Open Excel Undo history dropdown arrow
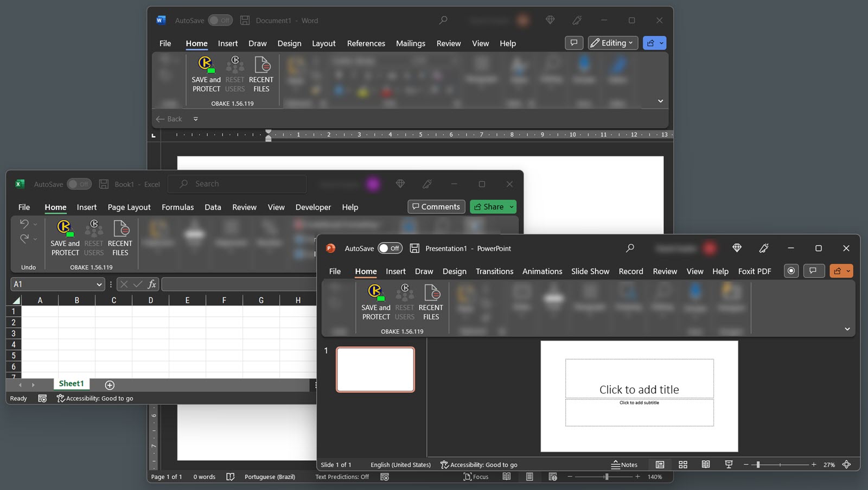 (35, 224)
